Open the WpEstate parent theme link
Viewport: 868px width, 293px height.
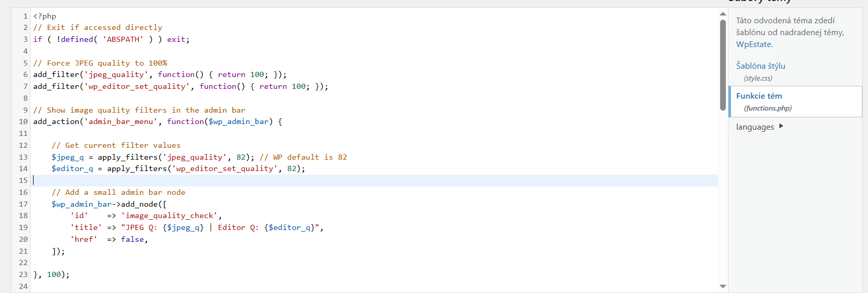pyautogui.click(x=754, y=44)
